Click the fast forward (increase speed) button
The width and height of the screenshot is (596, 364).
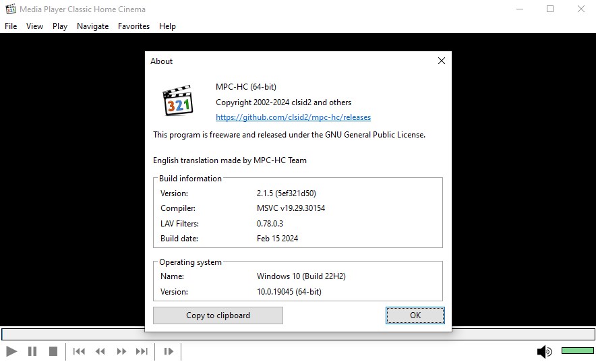(121, 351)
